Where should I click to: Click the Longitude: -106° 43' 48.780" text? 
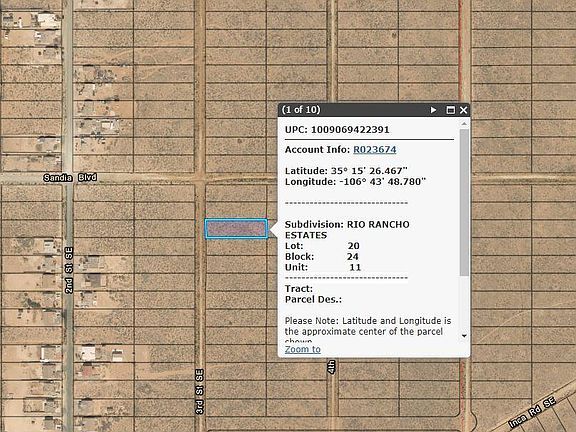(355, 181)
